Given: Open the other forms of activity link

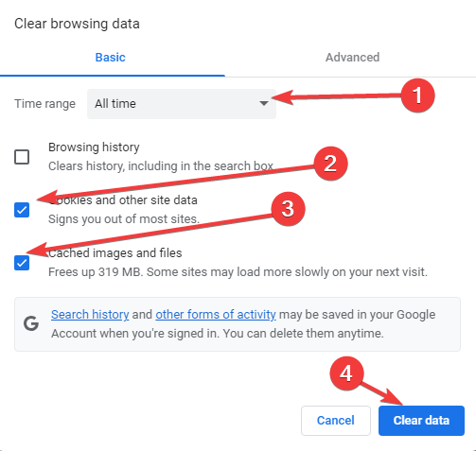Looking at the screenshot, I should click(x=216, y=315).
